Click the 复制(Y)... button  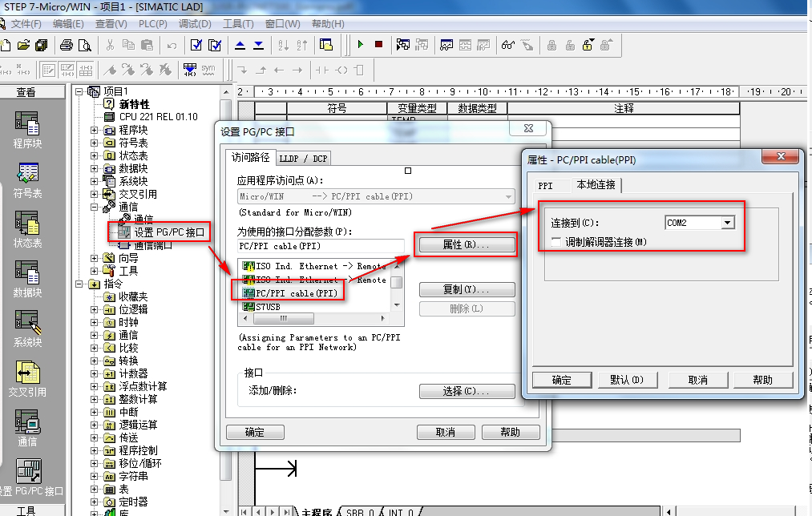coord(466,289)
